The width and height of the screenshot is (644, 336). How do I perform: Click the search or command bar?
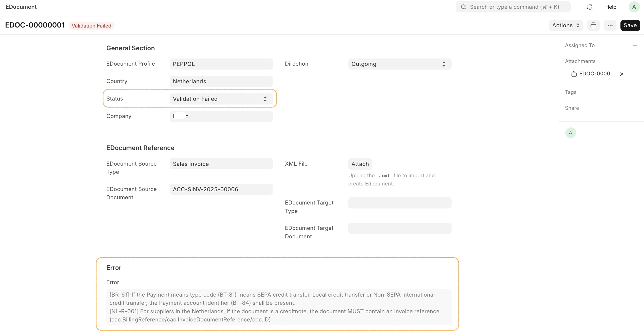click(513, 7)
